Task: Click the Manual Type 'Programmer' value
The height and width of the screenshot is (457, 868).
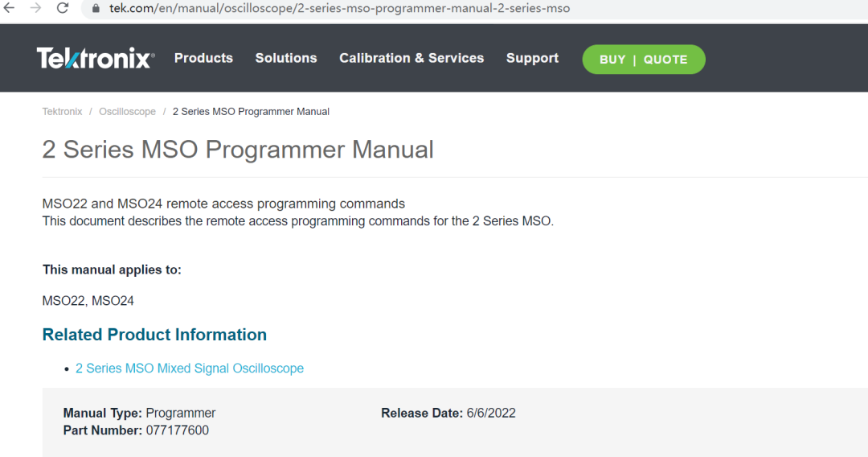Action: coord(181,414)
